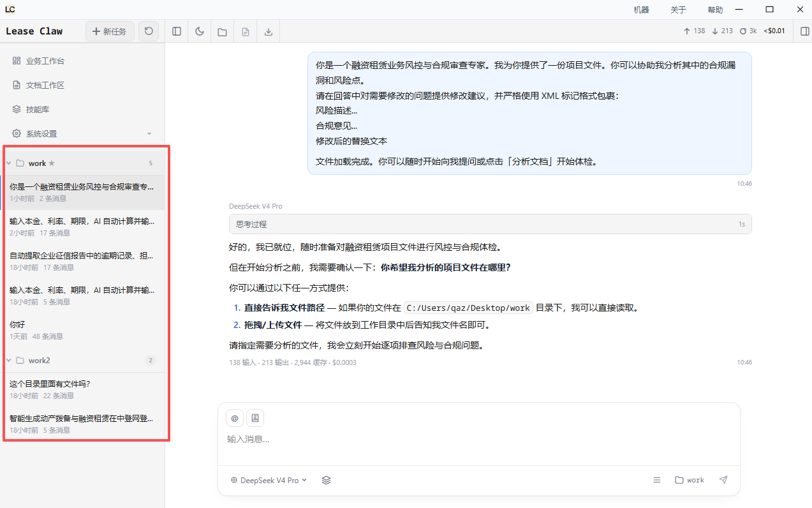The width and height of the screenshot is (812, 508).
Task: Click the 3k cache counter
Action: [748, 31]
